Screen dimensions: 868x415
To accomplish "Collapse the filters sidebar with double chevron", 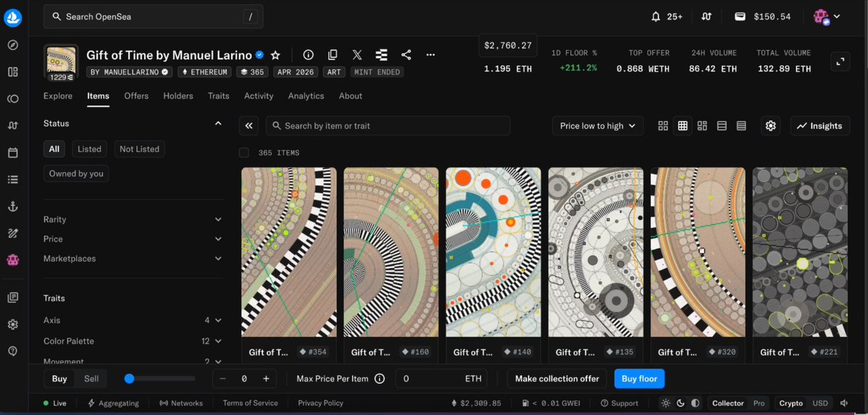I will [x=249, y=126].
